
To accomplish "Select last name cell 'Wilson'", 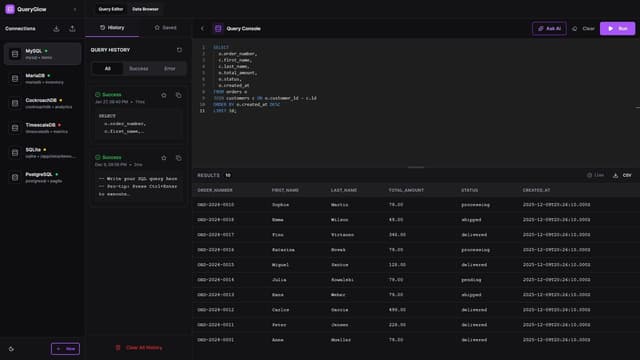I will [340, 220].
